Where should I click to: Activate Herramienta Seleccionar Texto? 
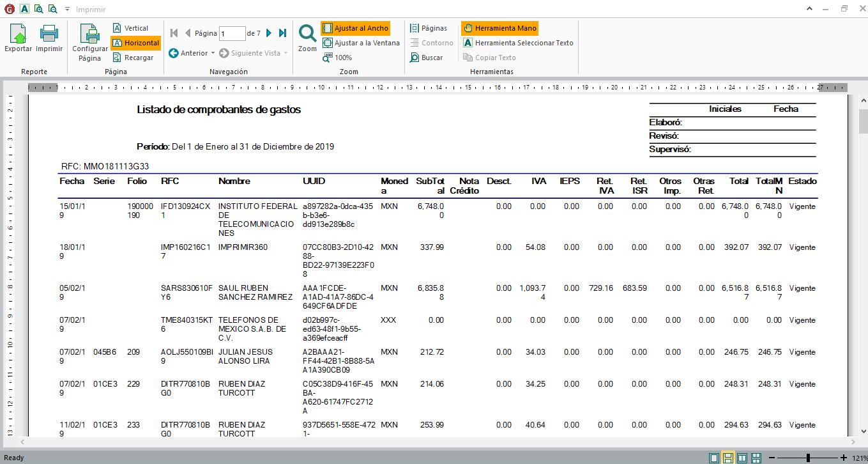pyautogui.click(x=518, y=43)
